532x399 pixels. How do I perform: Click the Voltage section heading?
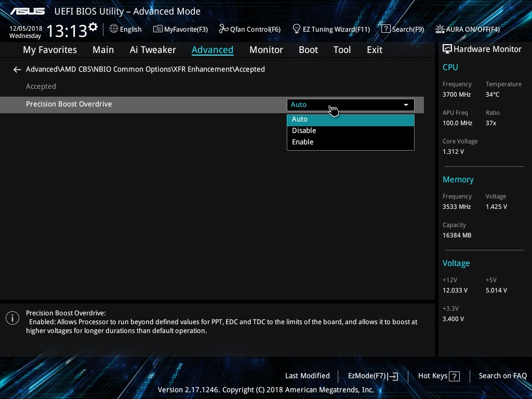click(x=456, y=263)
